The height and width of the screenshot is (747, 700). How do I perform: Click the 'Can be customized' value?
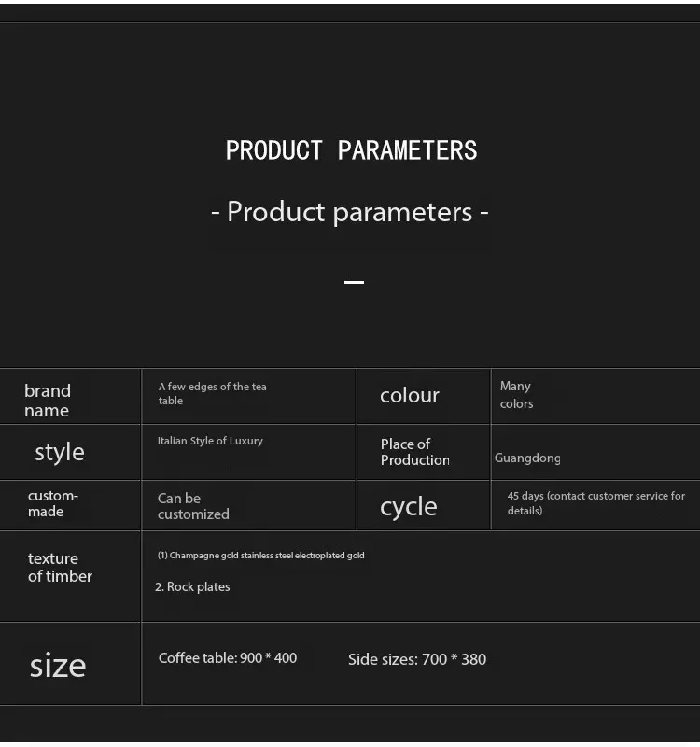tap(193, 506)
